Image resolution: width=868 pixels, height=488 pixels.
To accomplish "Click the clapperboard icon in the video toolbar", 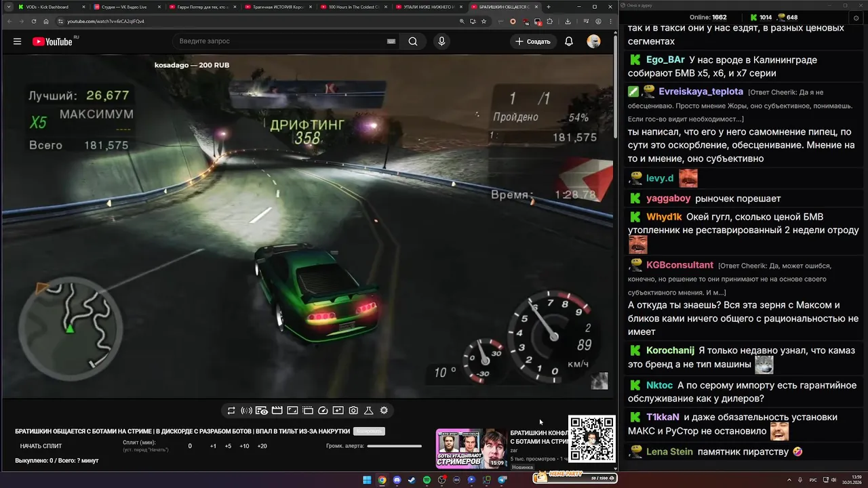I will [277, 411].
